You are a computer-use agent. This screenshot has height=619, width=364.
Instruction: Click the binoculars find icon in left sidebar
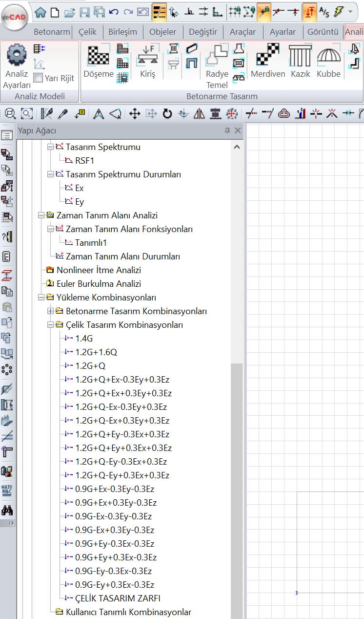(7, 510)
